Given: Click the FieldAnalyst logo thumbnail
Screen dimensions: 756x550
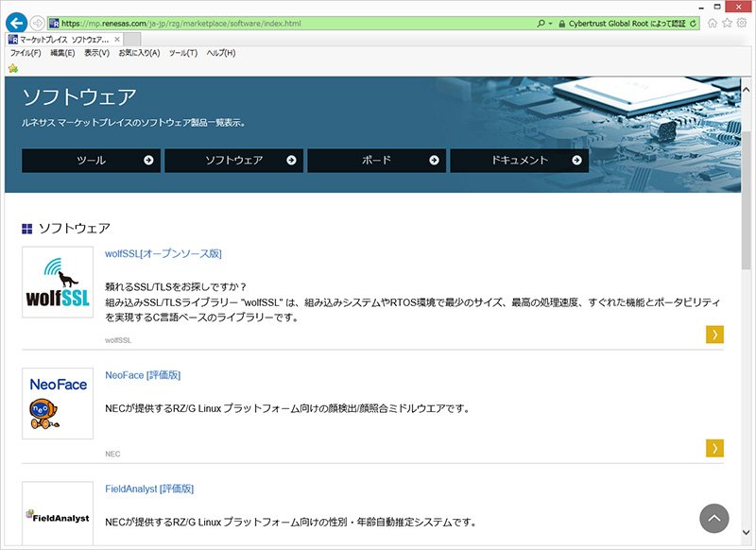Looking at the screenshot, I should tap(58, 514).
